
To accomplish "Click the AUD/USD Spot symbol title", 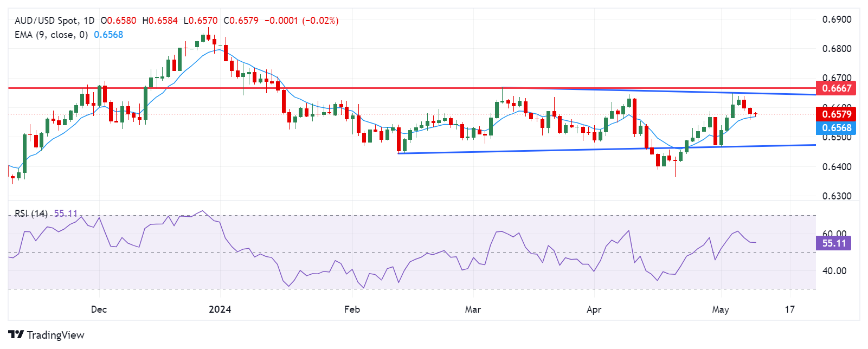I will pyautogui.click(x=47, y=21).
